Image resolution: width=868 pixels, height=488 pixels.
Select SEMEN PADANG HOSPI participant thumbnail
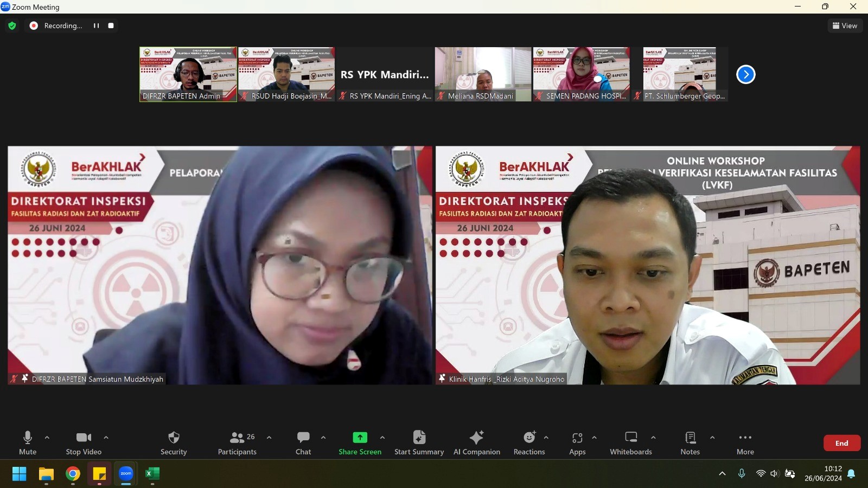pyautogui.click(x=582, y=74)
